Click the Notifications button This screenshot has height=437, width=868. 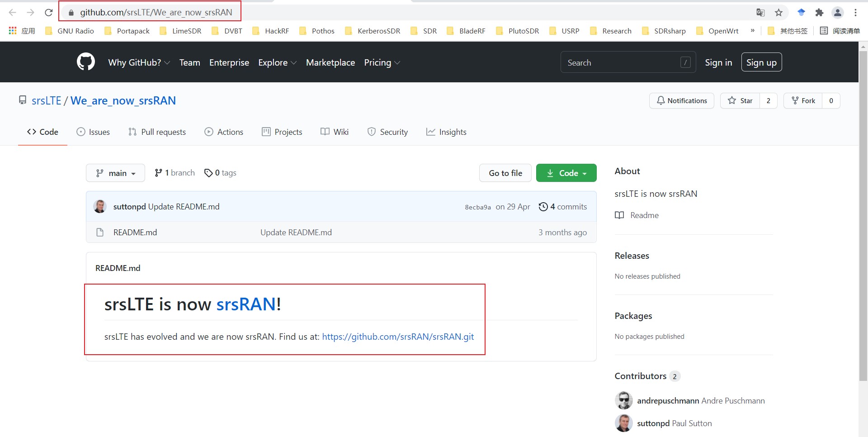pyautogui.click(x=682, y=100)
